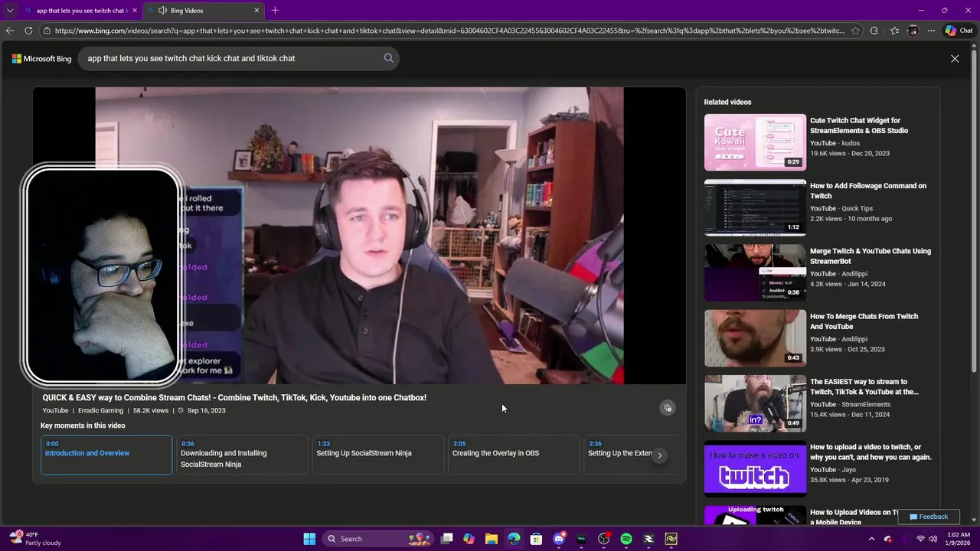
Task: Open Cute Twitch Chat Widget thumbnail
Action: [755, 142]
